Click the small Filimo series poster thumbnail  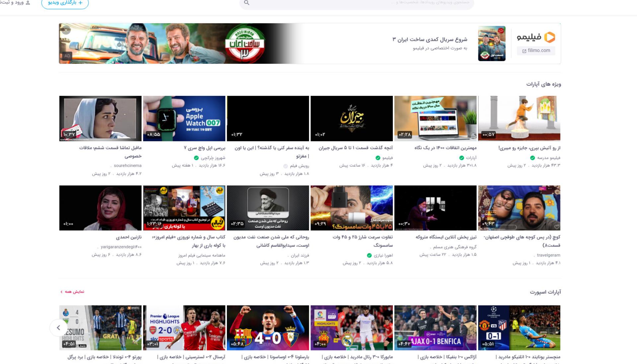pos(492,43)
